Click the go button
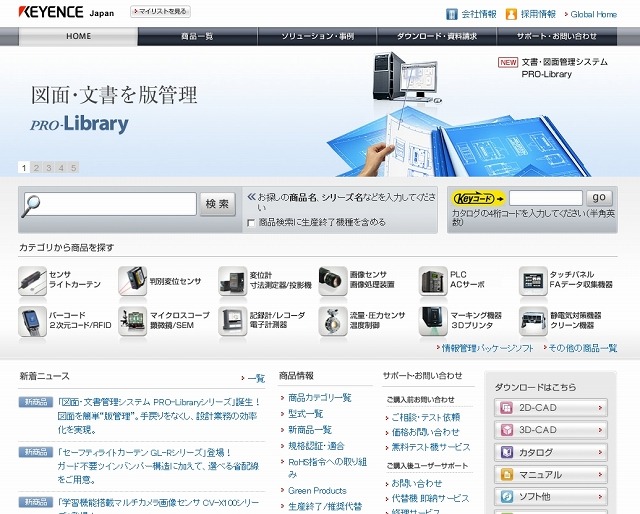Image resolution: width=640 pixels, height=514 pixels. coord(599,198)
